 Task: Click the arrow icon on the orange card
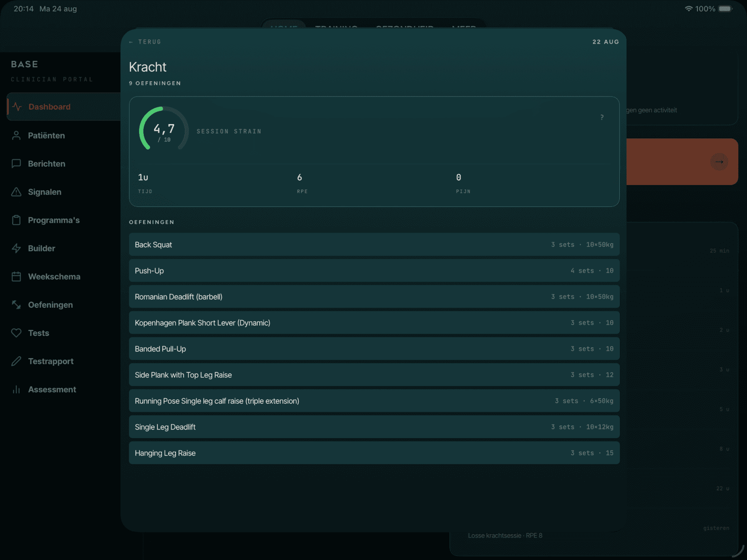tap(719, 161)
